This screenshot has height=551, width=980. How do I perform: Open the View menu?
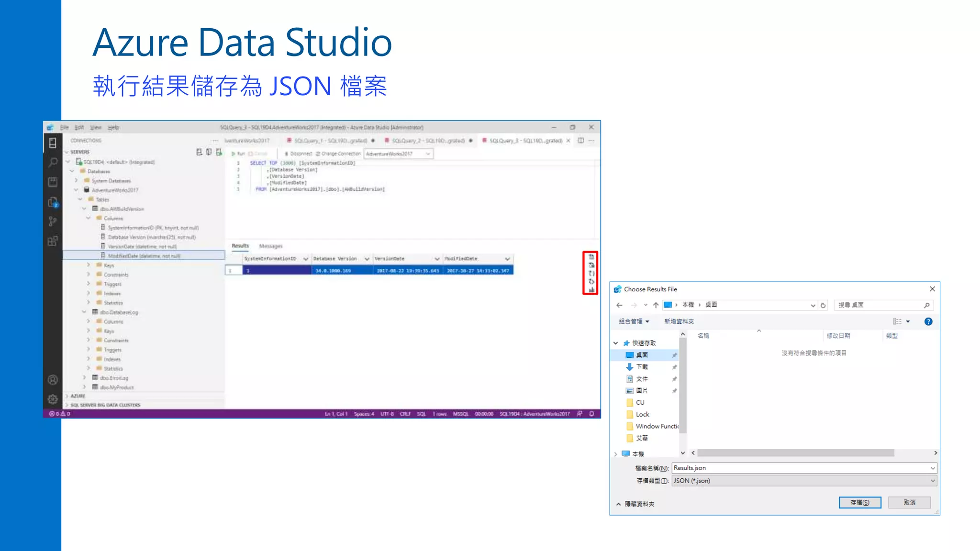[x=96, y=128]
